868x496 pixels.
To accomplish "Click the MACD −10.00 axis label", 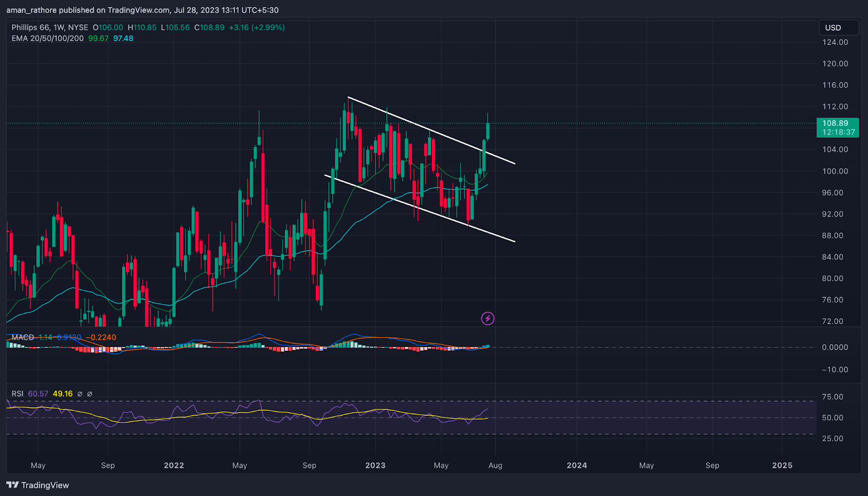I will click(835, 370).
